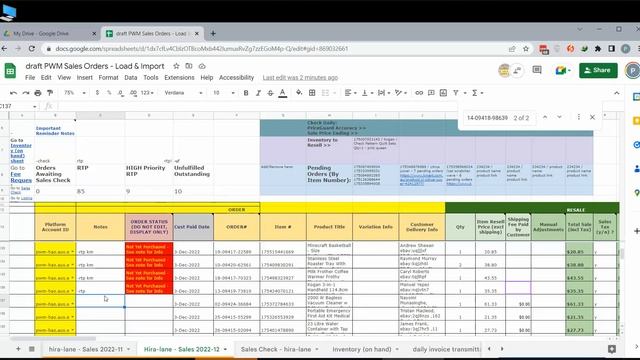Insert comment using toolbar icon
Viewport: 640px width, 360px height.
[x=431, y=93]
